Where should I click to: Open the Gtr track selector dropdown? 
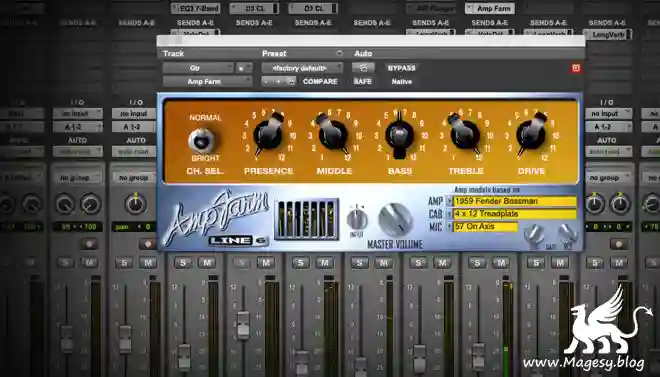click(198, 68)
